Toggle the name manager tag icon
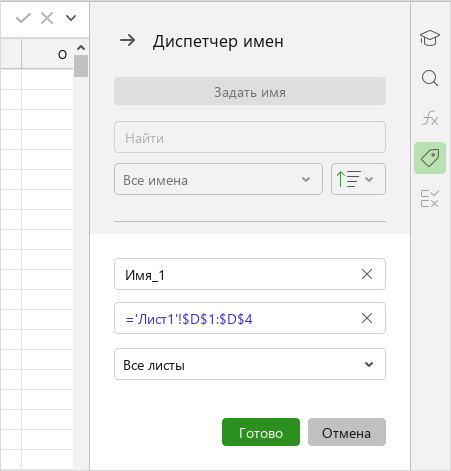The image size is (451, 471). click(x=430, y=158)
